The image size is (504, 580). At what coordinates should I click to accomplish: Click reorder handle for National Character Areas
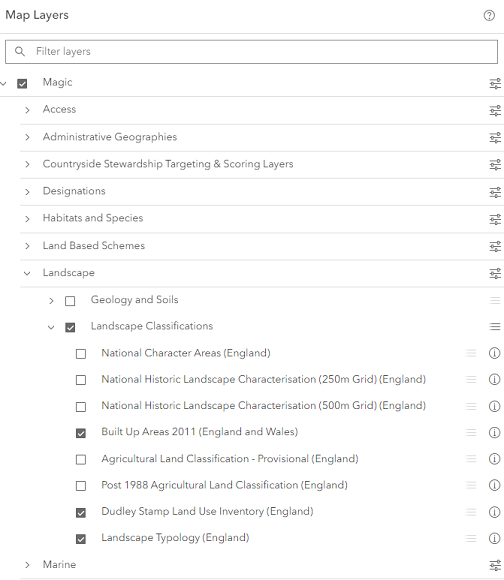pyautogui.click(x=471, y=353)
